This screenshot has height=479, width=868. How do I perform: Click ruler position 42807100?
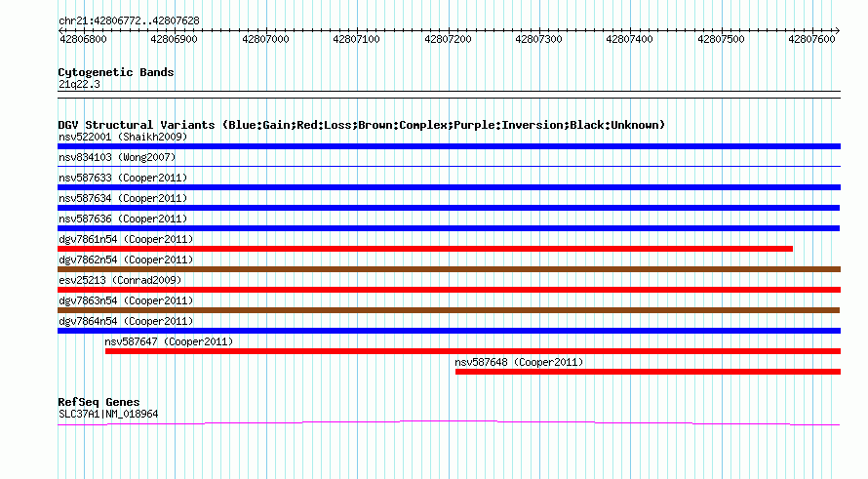coord(357,39)
